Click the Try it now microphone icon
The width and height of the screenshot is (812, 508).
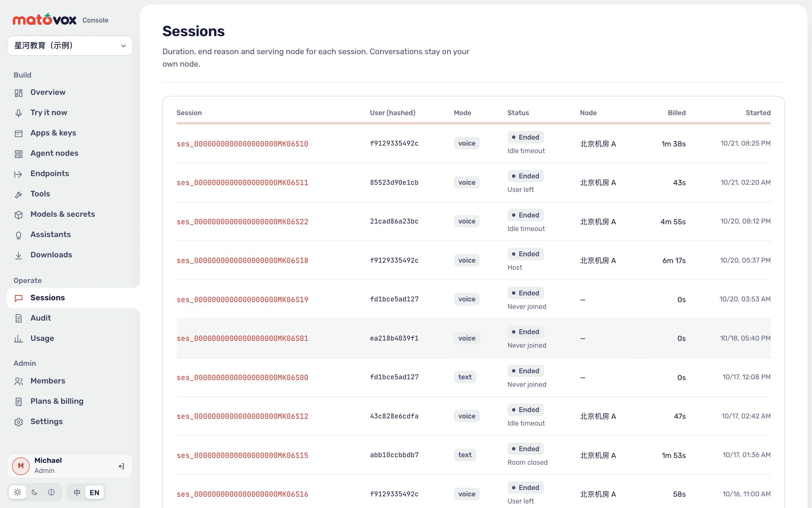(x=18, y=113)
